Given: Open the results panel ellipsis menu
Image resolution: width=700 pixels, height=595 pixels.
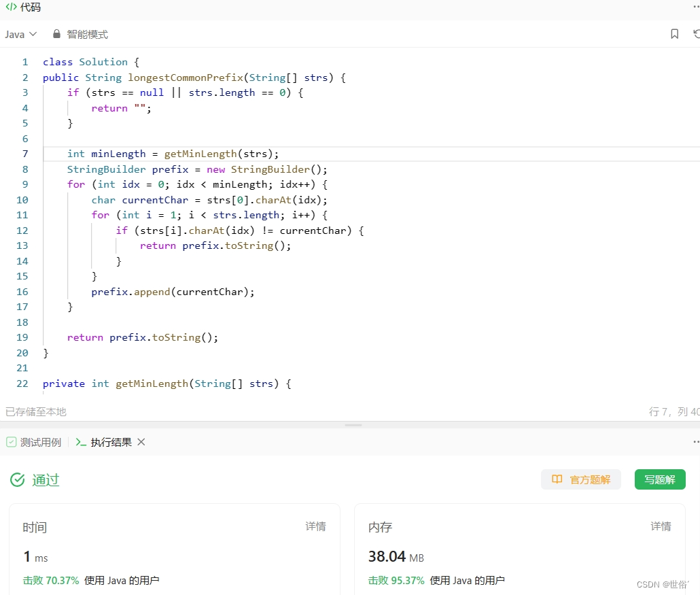Looking at the screenshot, I should (x=696, y=442).
